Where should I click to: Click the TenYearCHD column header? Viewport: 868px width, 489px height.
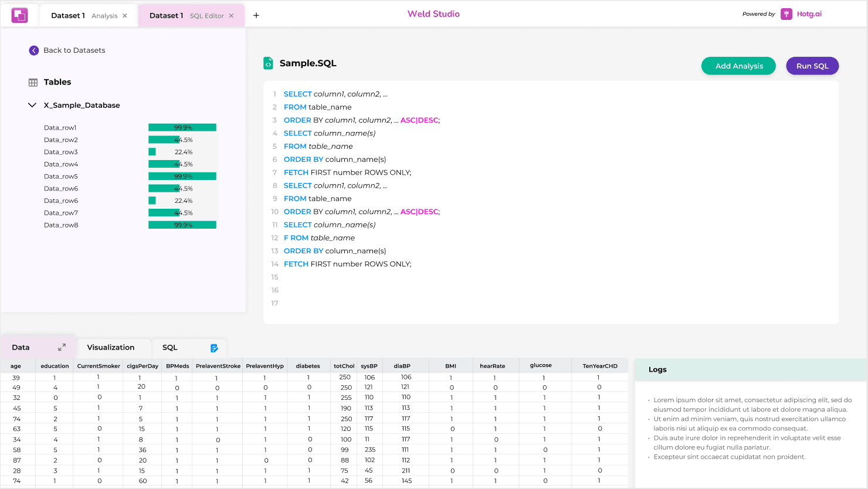point(600,366)
